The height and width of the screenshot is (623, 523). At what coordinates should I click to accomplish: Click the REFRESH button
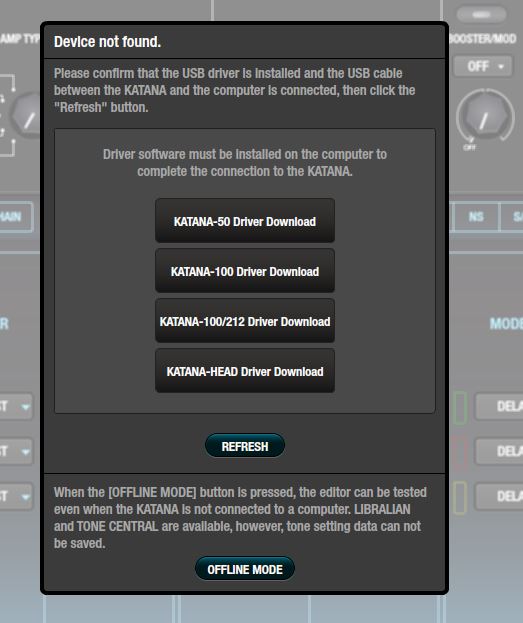pos(245,446)
